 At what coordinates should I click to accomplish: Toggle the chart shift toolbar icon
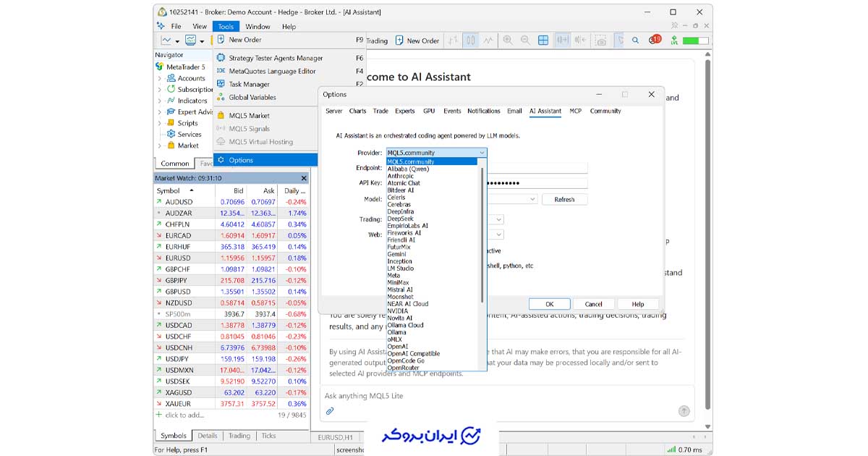[580, 41]
